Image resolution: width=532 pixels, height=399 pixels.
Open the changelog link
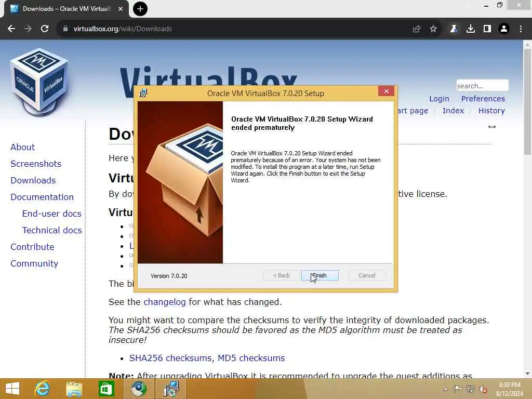tap(165, 302)
